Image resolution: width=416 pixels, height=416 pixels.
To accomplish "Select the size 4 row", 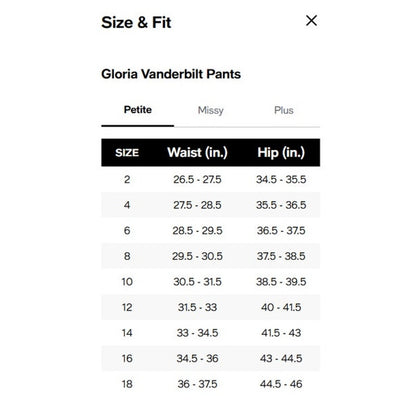I will coord(211,205).
